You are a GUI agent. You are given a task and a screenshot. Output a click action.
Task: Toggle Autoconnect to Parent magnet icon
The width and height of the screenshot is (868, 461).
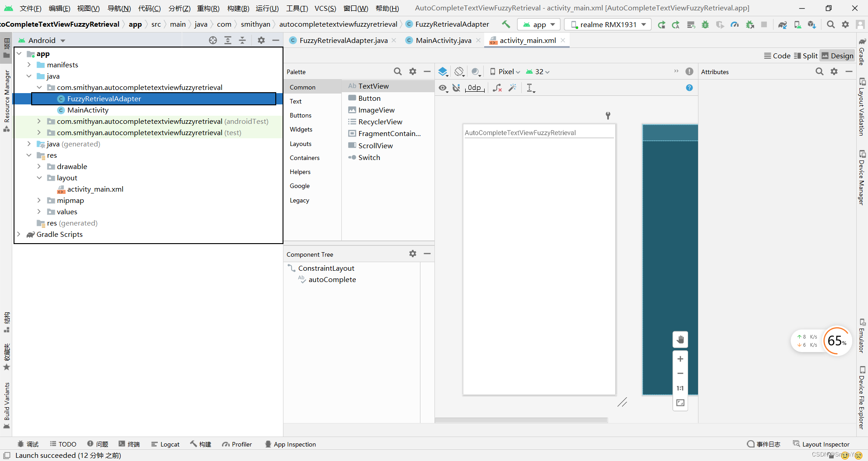457,88
